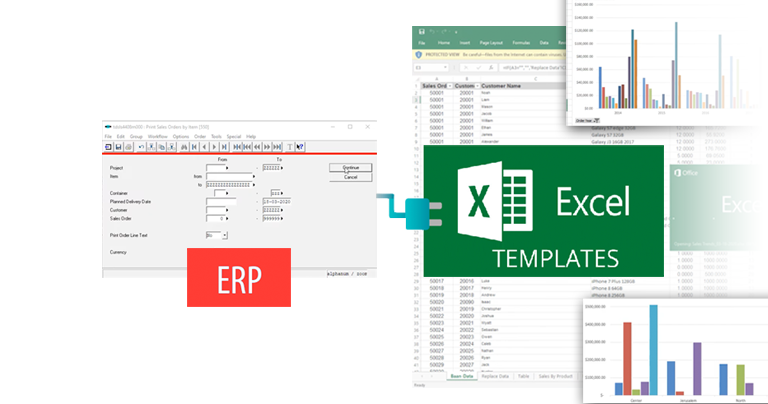Click the Protected View shield icon in Excel

coord(419,55)
